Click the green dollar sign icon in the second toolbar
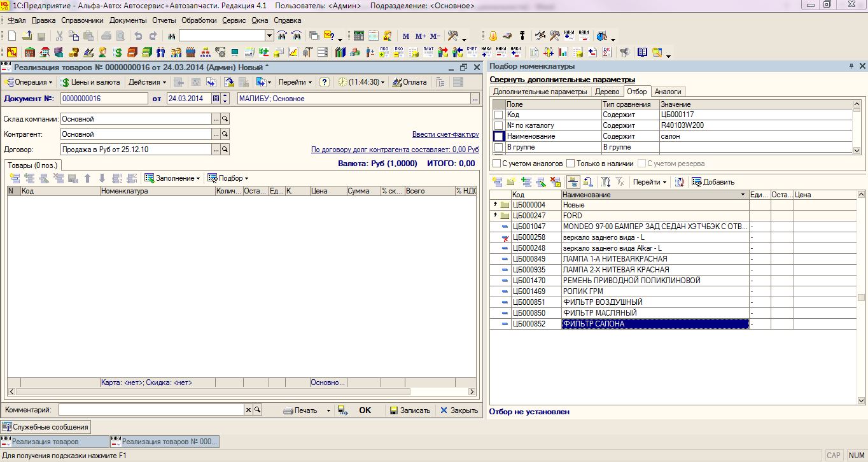868x462 pixels. (118, 52)
